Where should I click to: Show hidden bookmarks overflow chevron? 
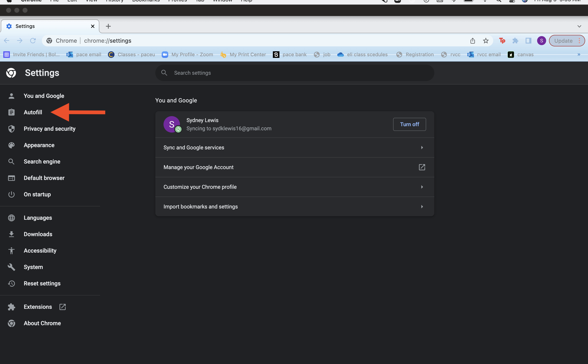point(579,55)
